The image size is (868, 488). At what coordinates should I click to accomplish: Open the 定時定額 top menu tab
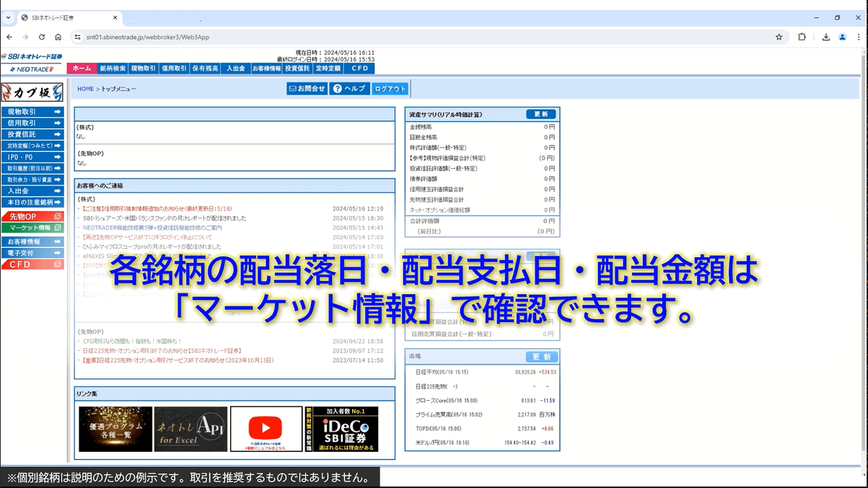pyautogui.click(x=328, y=68)
